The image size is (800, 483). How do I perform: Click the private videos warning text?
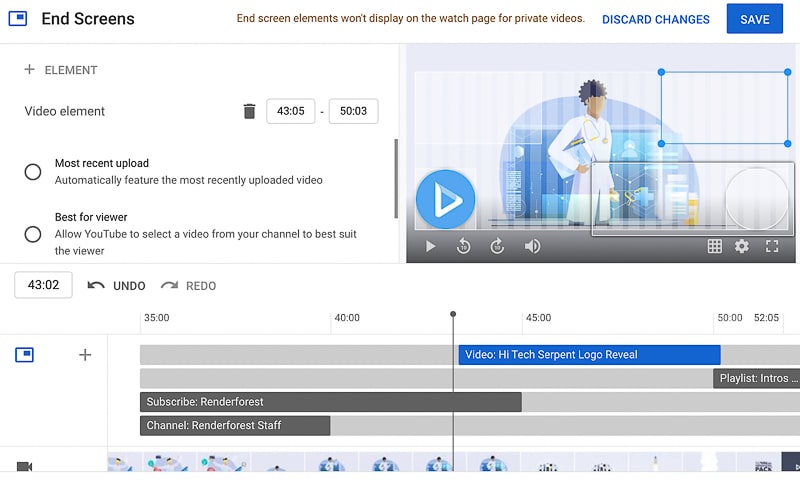tap(411, 18)
